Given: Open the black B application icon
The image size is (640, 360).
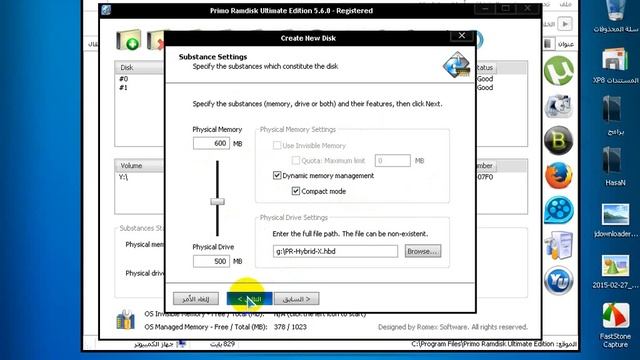Looking at the screenshot, I should coord(558,140).
